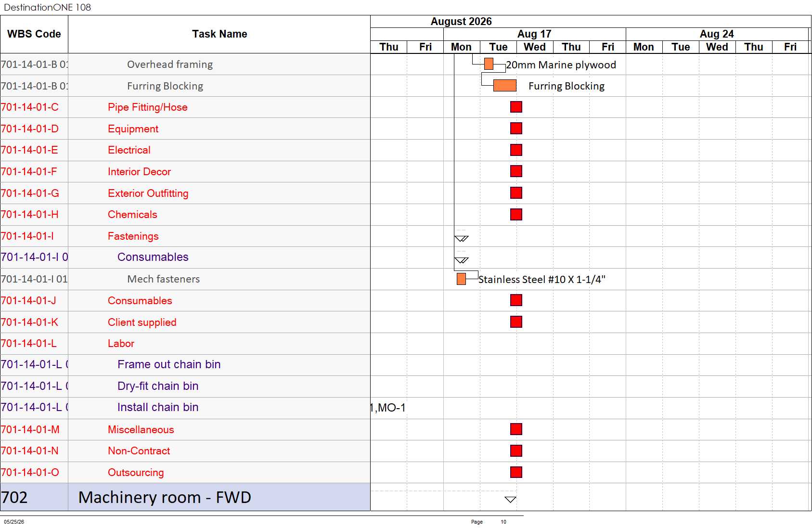Click the summary triangle in 701-14-01-I 0 row
Screen dimensions: 812x528
pyautogui.click(x=462, y=260)
